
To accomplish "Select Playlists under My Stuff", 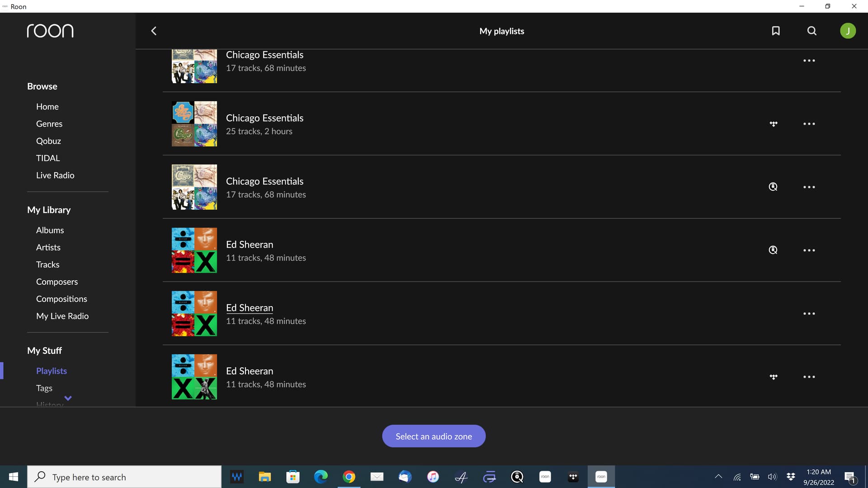I will point(52,371).
